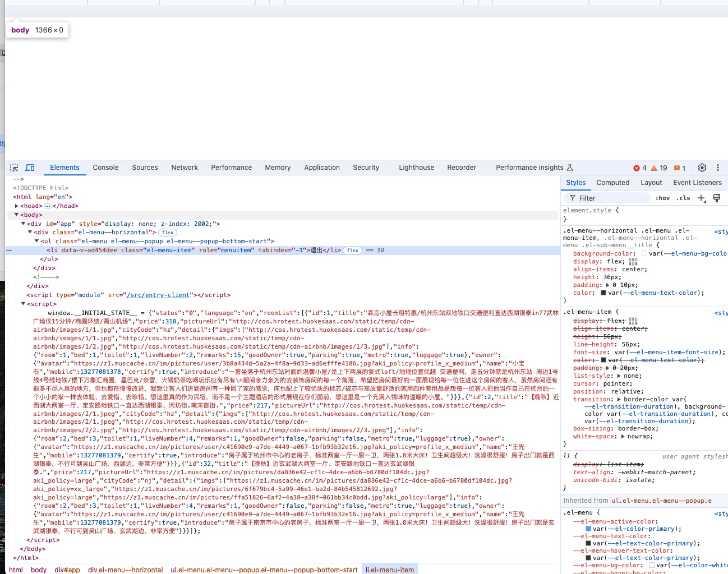Image resolution: width=728 pixels, height=574 pixels.
Task: Open flexbox editor beside struck-through display: flex
Action: pos(633,321)
